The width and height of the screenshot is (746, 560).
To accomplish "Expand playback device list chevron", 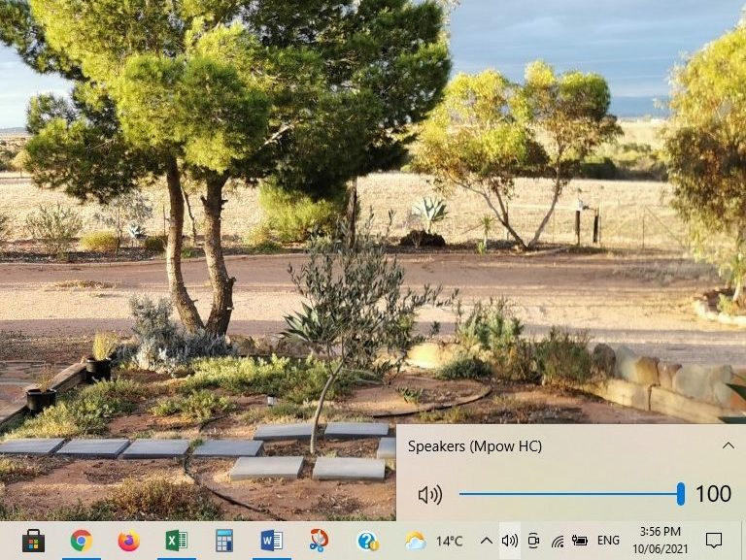I will [728, 445].
